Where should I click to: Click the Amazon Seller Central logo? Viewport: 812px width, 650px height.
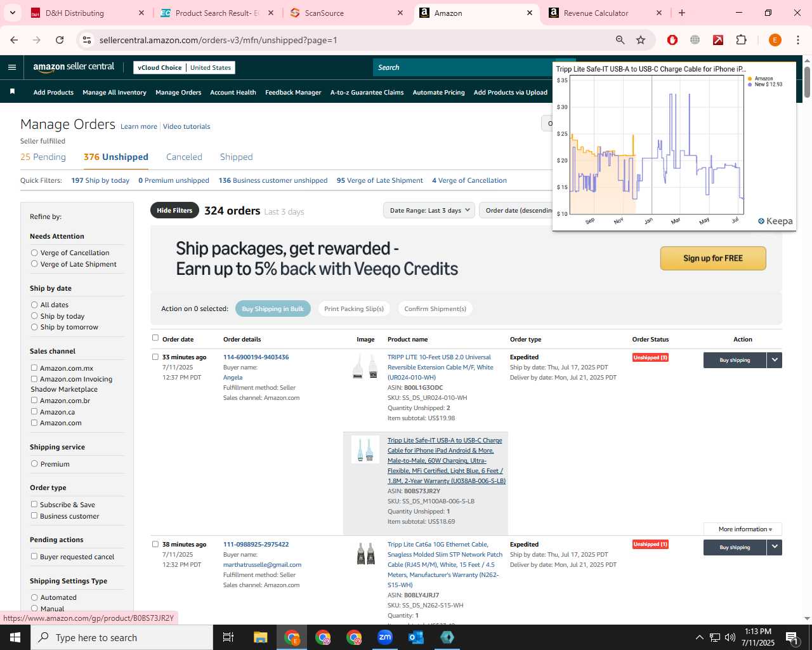click(74, 67)
